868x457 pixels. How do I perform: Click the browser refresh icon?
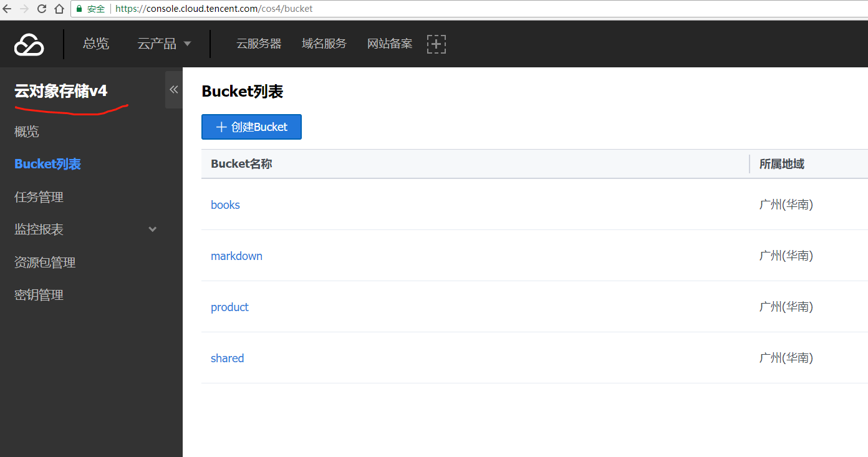point(40,9)
